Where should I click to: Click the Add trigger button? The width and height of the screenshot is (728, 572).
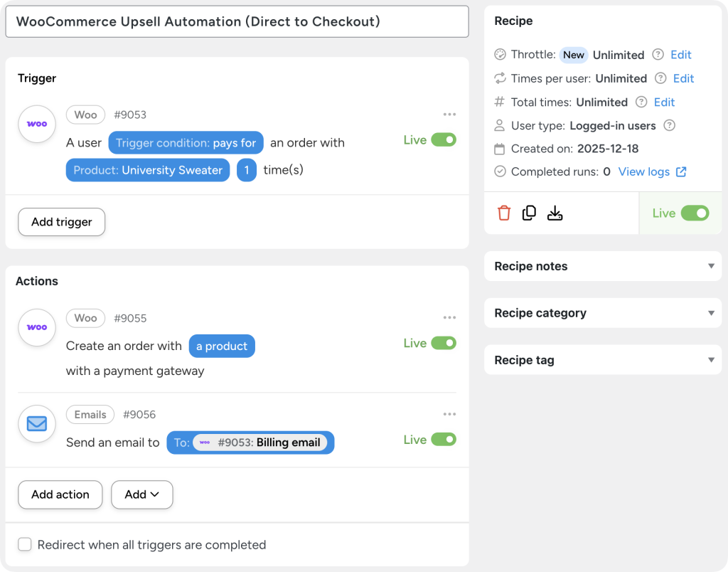(x=61, y=222)
